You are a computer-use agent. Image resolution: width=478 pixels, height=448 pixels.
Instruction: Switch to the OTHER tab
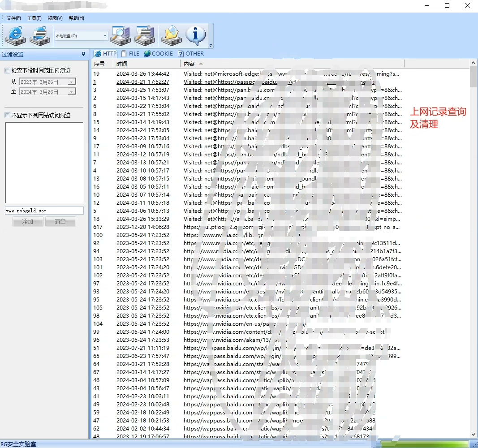(x=191, y=54)
